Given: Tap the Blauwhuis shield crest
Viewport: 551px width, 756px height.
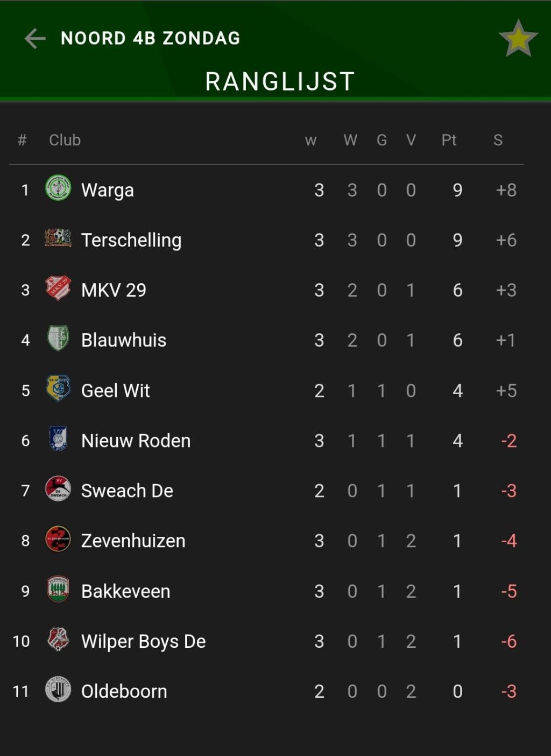Looking at the screenshot, I should 58,338.
